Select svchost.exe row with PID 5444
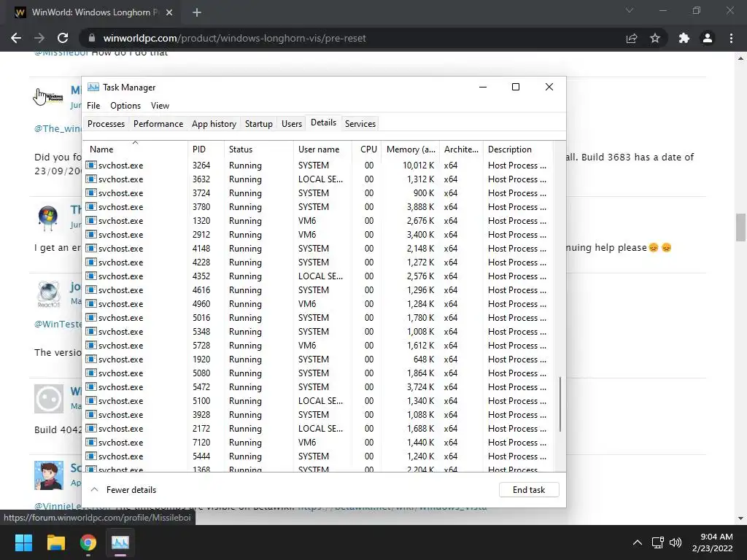The image size is (747, 560). tap(318, 456)
